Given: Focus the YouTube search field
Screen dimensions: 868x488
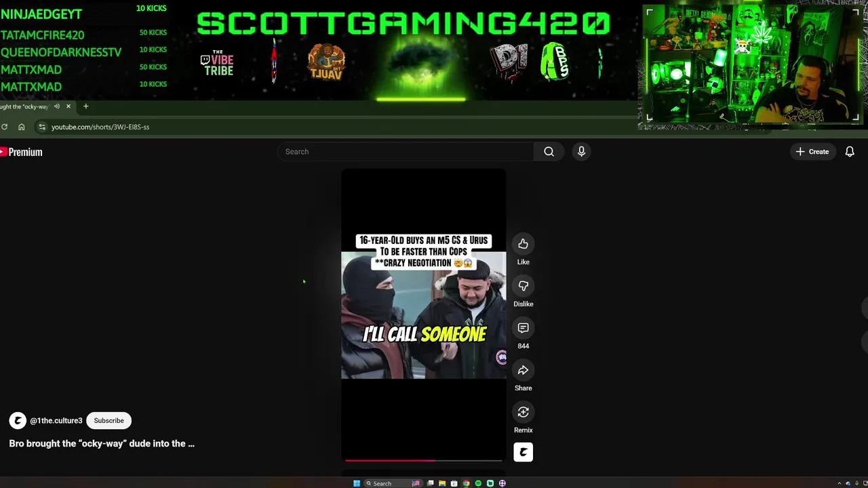Looking at the screenshot, I should [406, 152].
